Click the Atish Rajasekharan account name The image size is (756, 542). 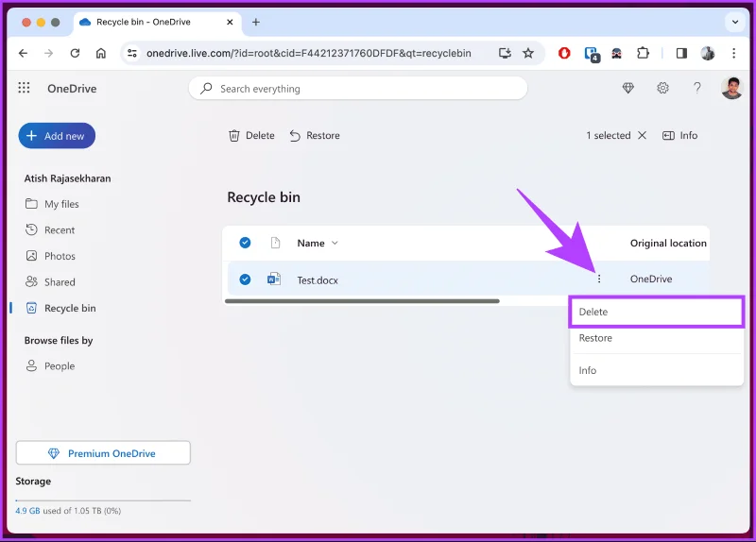[x=67, y=178]
